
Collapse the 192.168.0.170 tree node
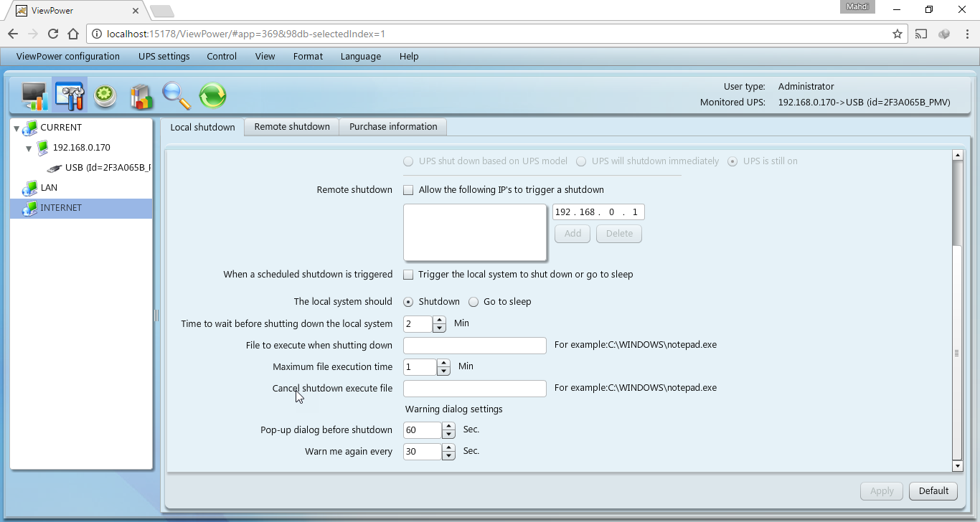pyautogui.click(x=29, y=148)
